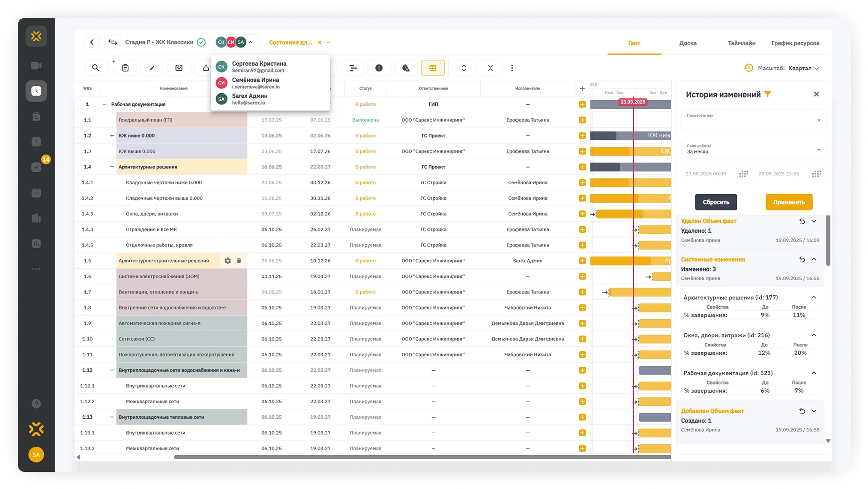
Task: Click the horizontal scrollbar under the table
Action: pyautogui.click(x=422, y=457)
